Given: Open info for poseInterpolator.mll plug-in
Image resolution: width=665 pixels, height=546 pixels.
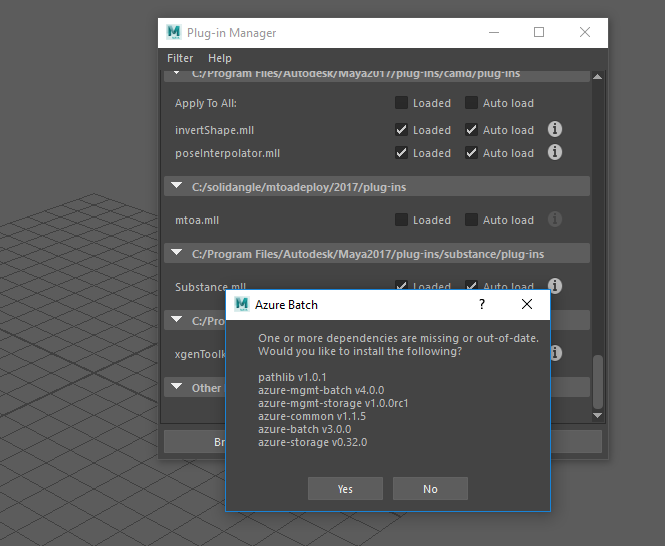Looking at the screenshot, I should click(555, 152).
